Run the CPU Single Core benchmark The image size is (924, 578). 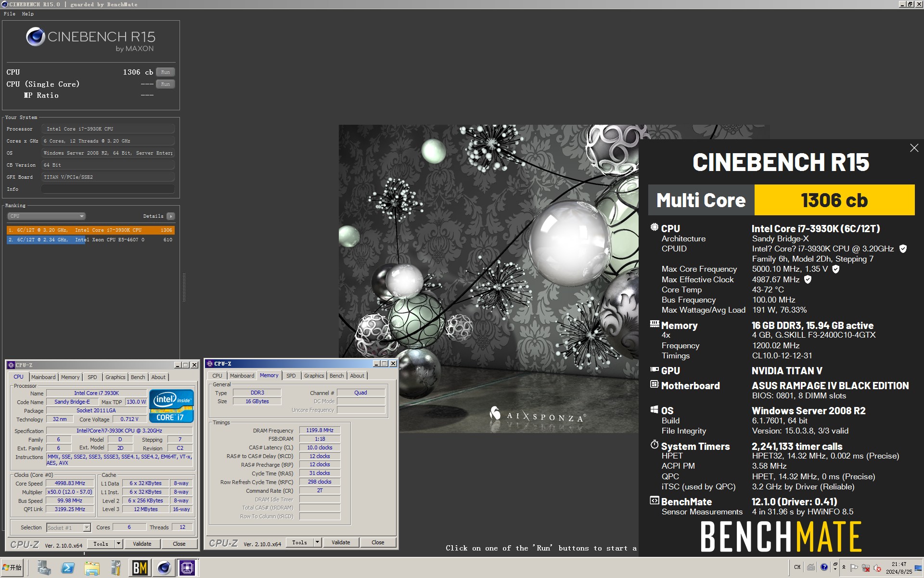[x=166, y=84]
